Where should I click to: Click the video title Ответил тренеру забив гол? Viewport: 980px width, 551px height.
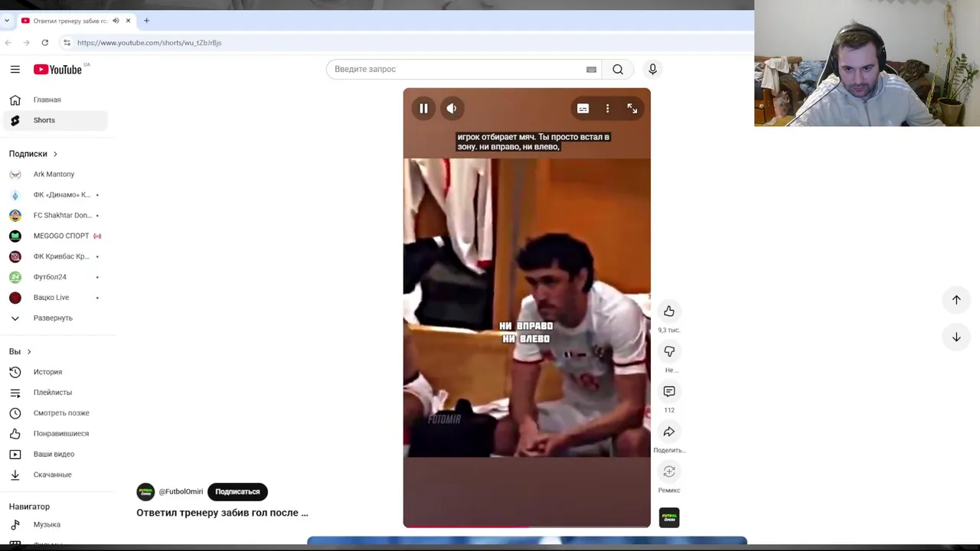tap(222, 513)
